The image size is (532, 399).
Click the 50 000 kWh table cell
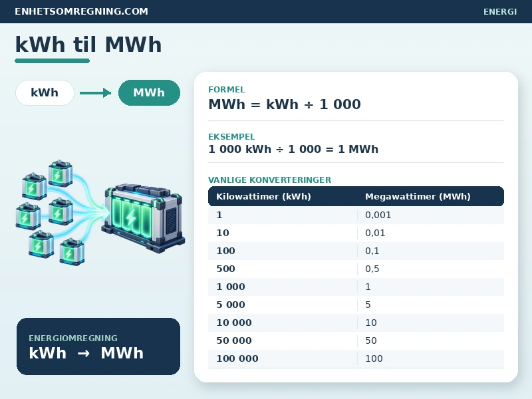(283, 341)
